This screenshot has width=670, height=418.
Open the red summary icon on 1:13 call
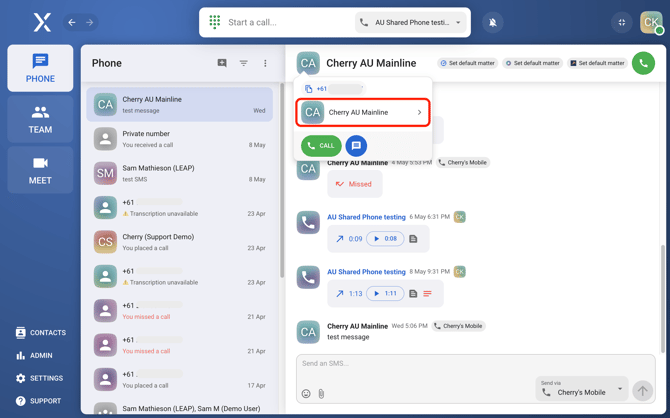(x=427, y=293)
